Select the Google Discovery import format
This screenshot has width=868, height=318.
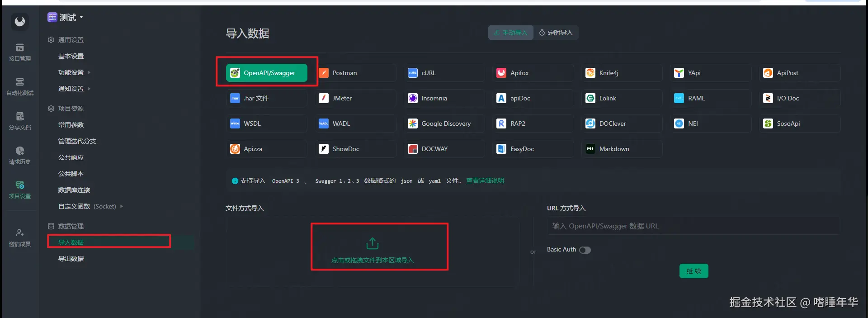[x=444, y=123]
